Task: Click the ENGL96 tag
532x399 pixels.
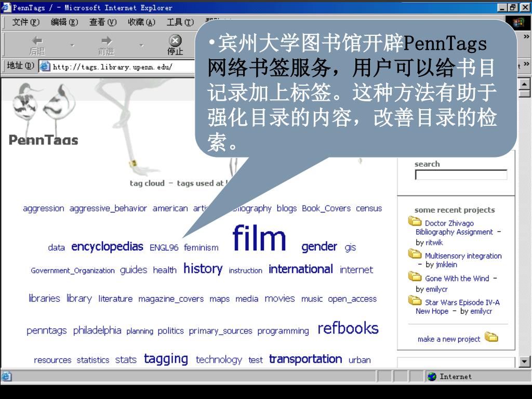Action: pos(164,248)
